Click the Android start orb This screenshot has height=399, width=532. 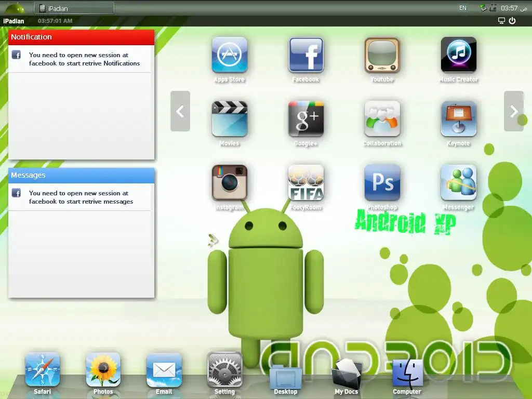(15, 8)
